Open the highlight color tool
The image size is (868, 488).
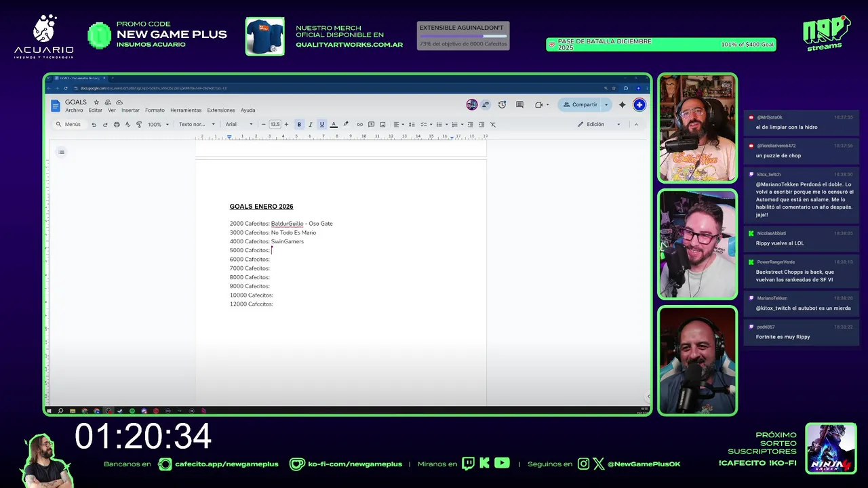pyautogui.click(x=346, y=125)
